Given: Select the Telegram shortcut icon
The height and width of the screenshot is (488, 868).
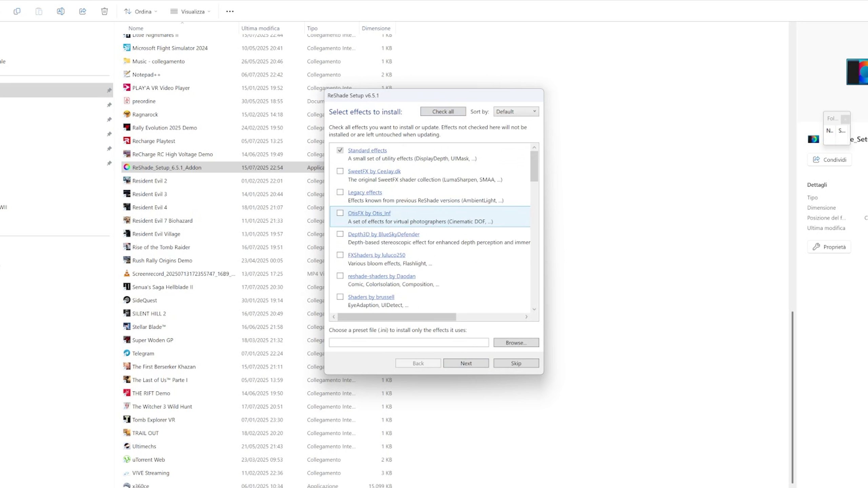Looking at the screenshot, I should tap(127, 353).
